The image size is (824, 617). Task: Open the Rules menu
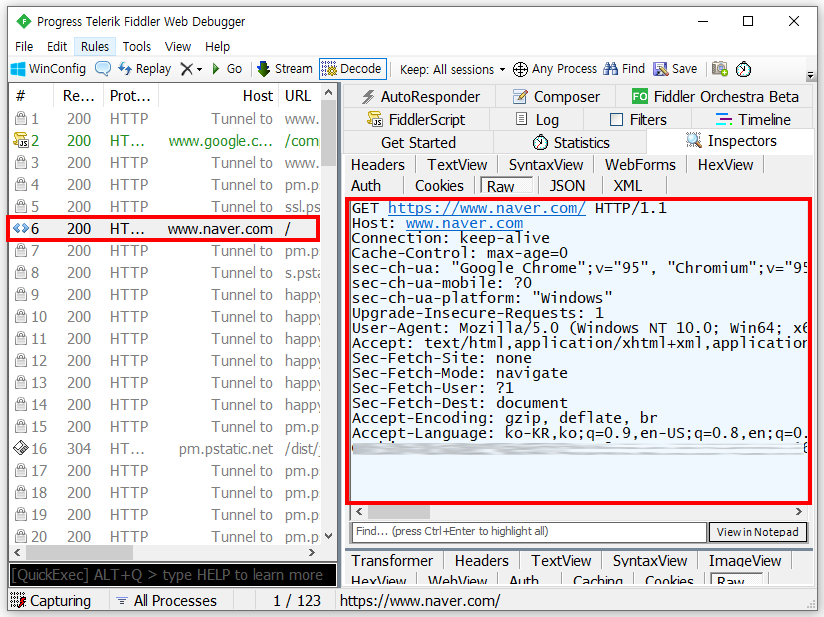(95, 46)
